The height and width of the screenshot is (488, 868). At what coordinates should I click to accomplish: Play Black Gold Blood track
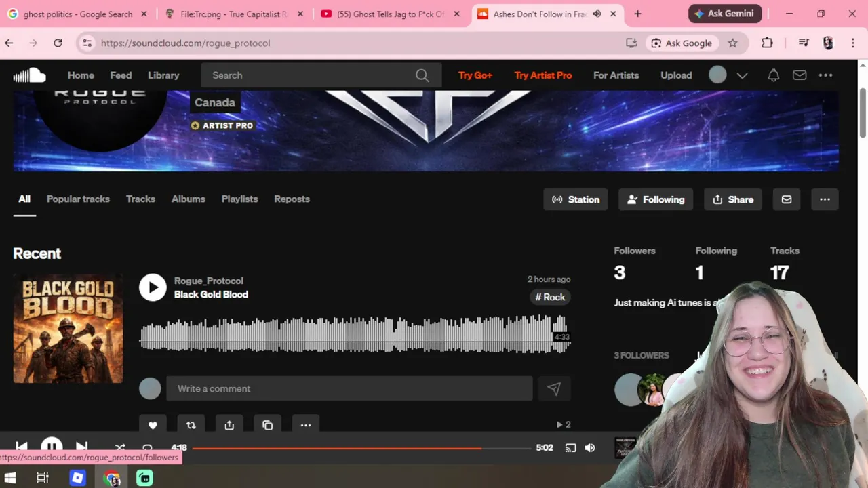[x=153, y=287]
